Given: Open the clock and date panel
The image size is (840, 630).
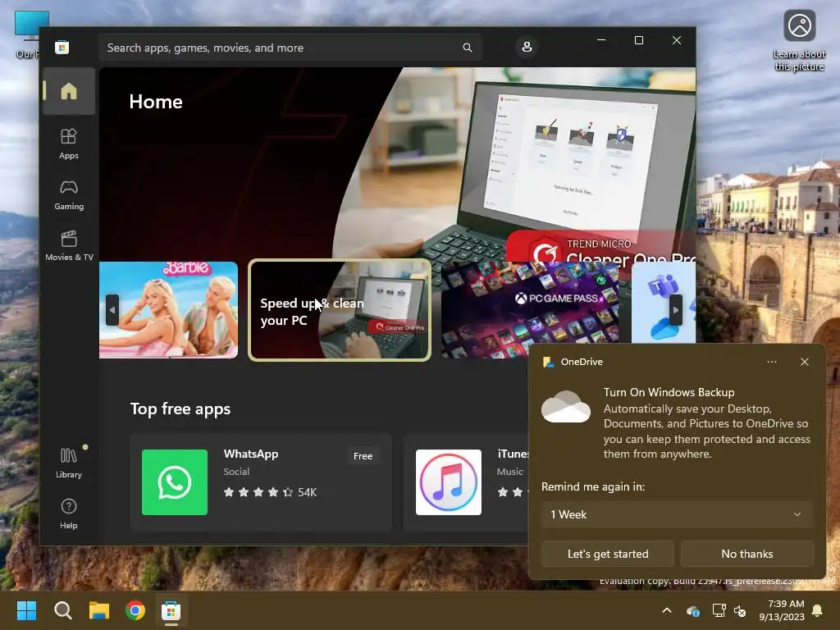Looking at the screenshot, I should pos(781,610).
